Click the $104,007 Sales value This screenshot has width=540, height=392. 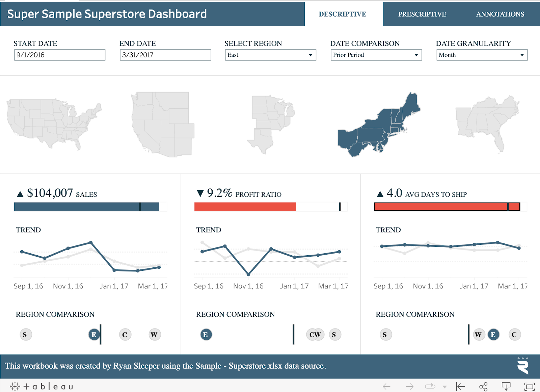(50, 193)
